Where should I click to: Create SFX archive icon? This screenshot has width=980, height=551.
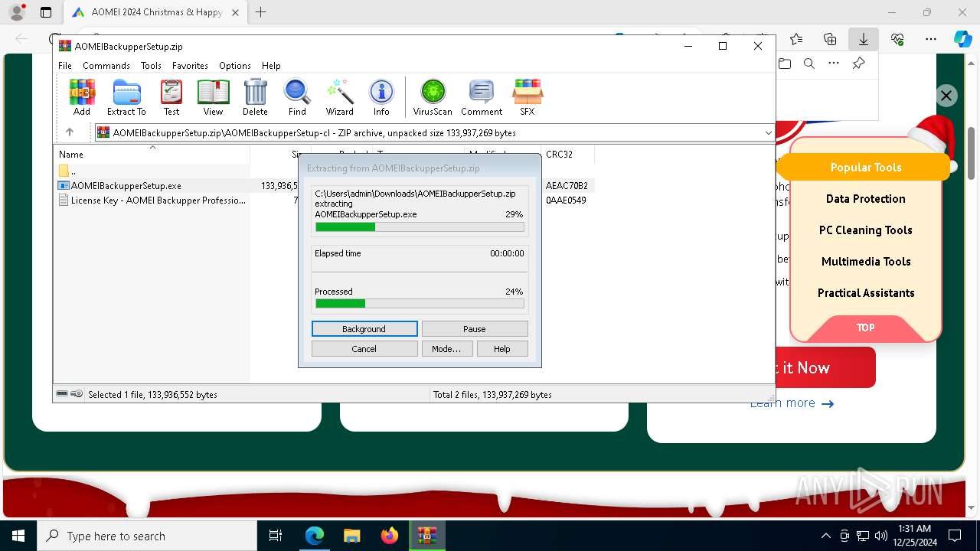pyautogui.click(x=528, y=97)
